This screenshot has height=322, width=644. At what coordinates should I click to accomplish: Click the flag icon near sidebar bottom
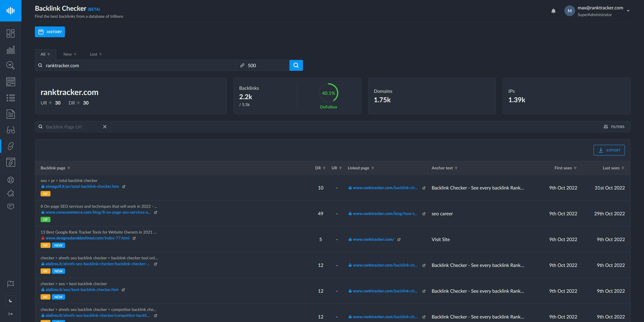(11, 284)
